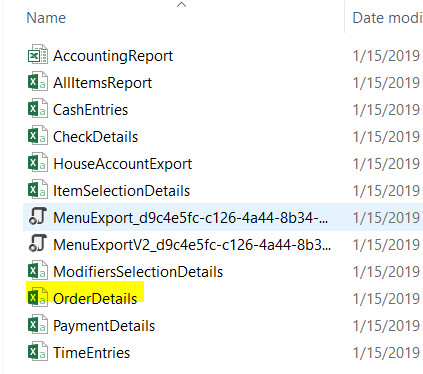This screenshot has height=374, width=423.
Task: Click the date for AccountingReport row
Action: tap(386, 56)
